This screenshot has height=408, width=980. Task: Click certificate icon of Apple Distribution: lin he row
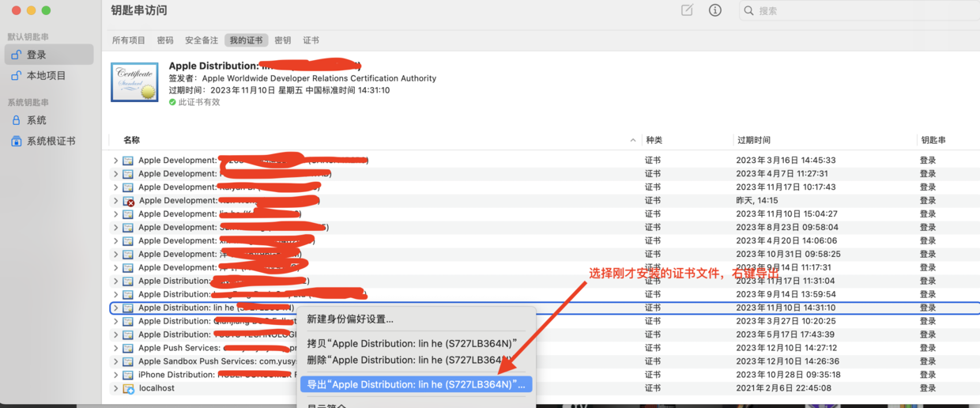pyautogui.click(x=128, y=308)
